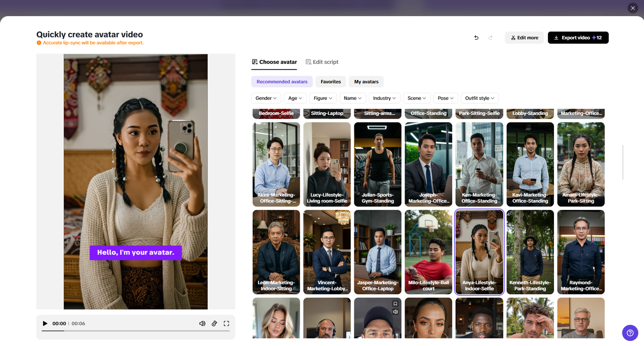Open the Favorites avatar list
Screen dimensions: 644x346
331,82
